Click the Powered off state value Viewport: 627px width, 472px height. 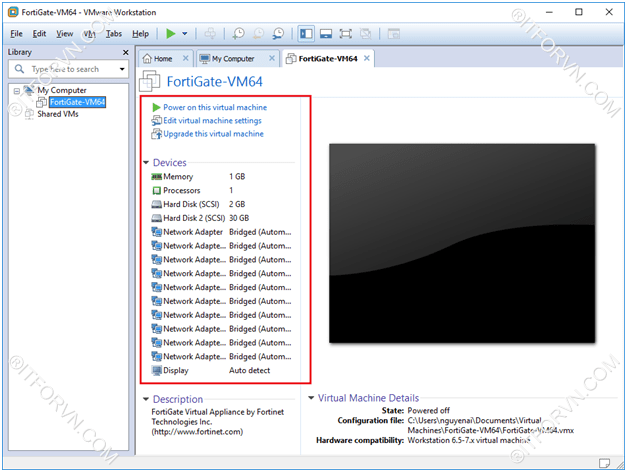(428, 410)
